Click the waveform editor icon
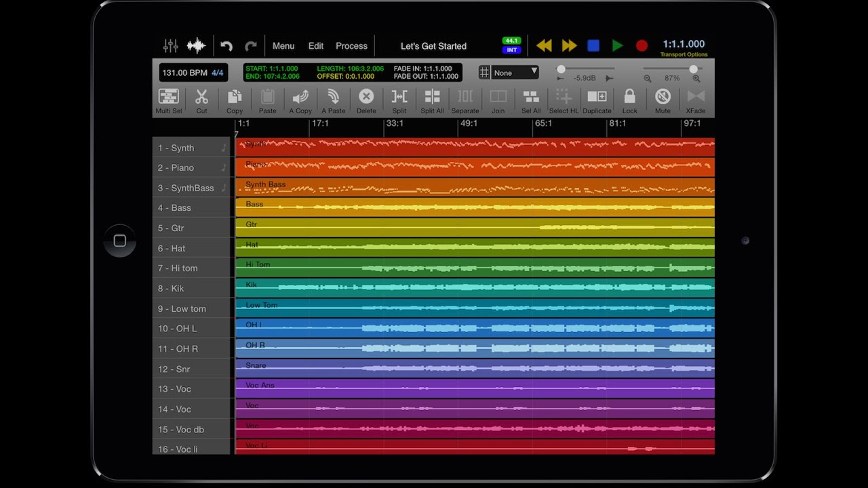The image size is (868, 488). point(196,45)
